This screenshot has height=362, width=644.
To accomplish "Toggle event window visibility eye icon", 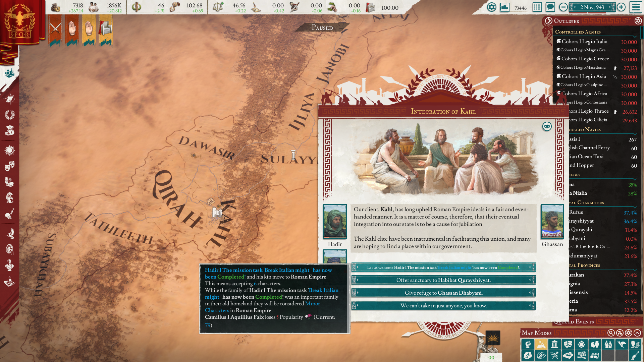I will [547, 126].
